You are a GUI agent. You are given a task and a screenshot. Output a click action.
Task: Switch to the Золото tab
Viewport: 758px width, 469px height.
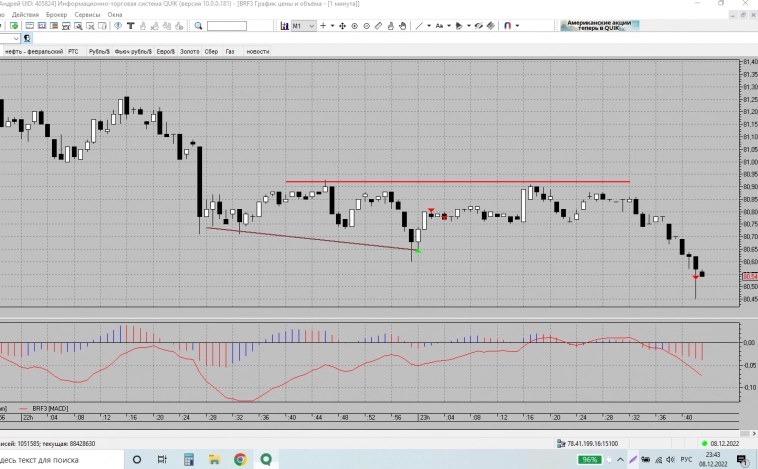click(190, 50)
